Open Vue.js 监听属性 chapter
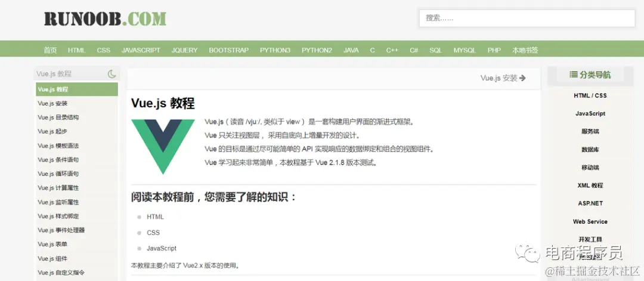The image size is (644, 281). click(58, 202)
